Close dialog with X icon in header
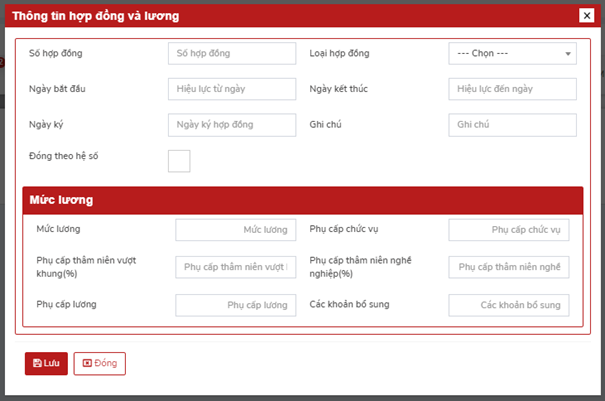Image resolution: width=605 pixels, height=401 pixels. 586,15
